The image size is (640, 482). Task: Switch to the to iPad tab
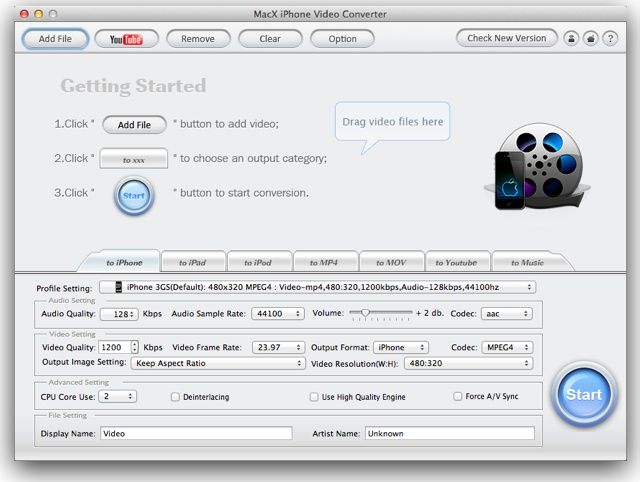[192, 263]
